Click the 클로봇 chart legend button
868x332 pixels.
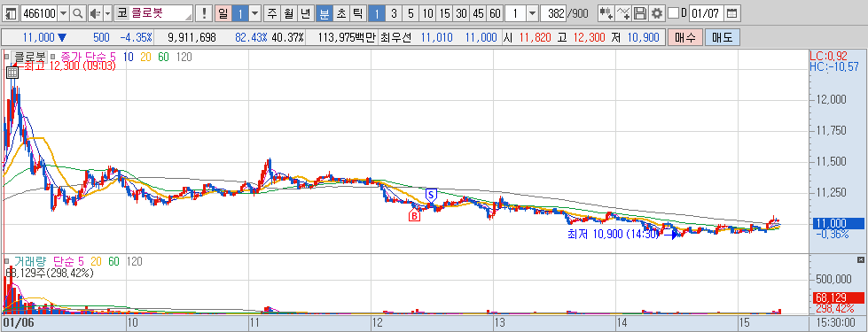30,57
